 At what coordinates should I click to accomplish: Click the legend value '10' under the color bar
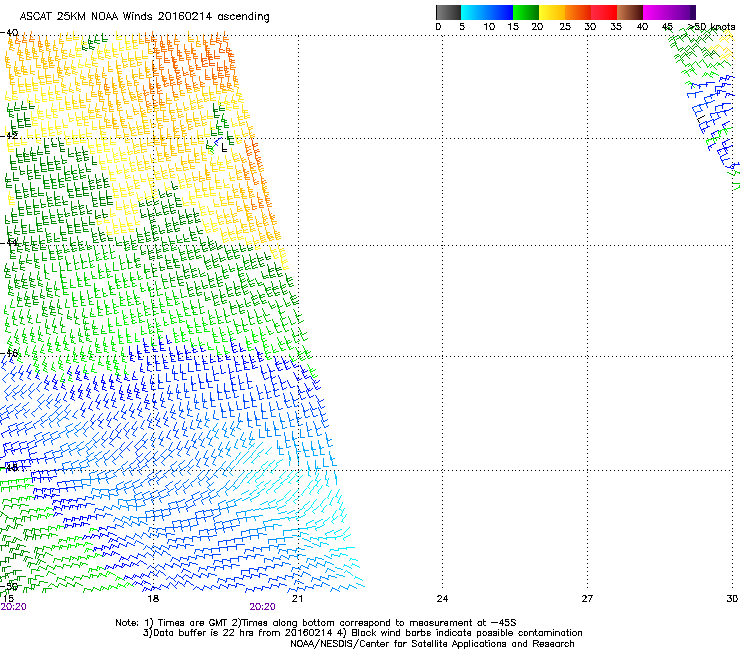(x=489, y=27)
